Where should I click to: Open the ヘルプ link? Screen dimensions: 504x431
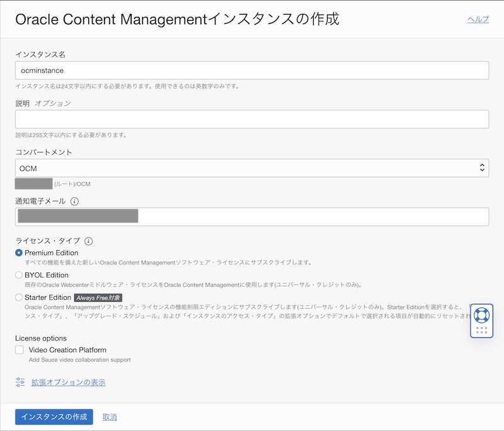(478, 20)
